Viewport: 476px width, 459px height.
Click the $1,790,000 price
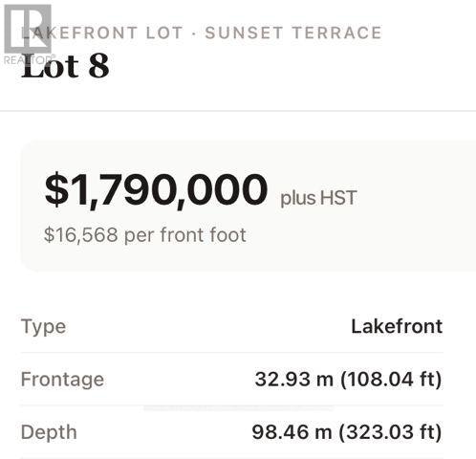click(156, 189)
